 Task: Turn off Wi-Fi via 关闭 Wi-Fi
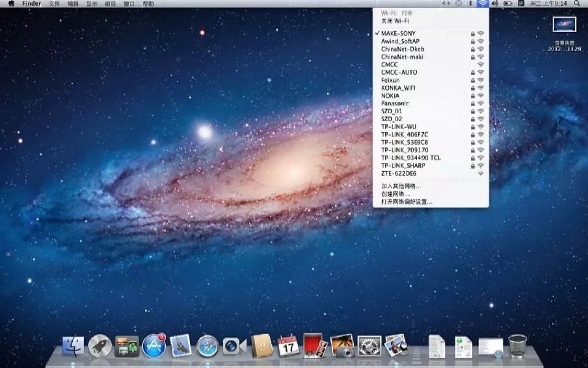395,21
